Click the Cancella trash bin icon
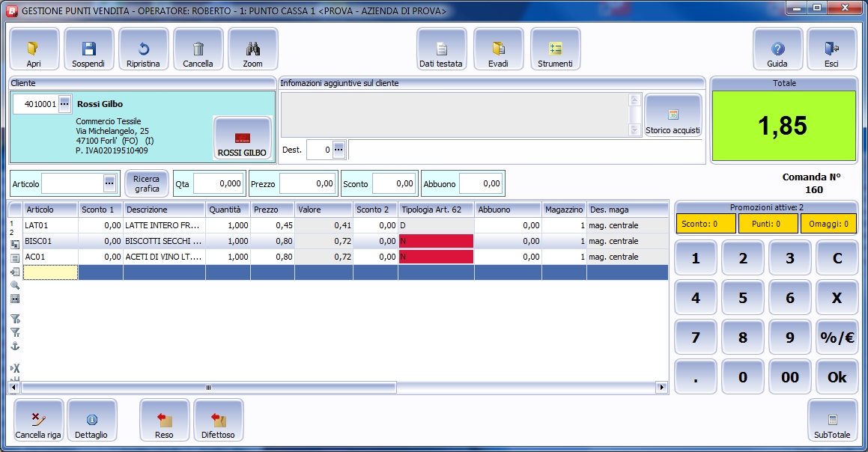The width and height of the screenshot is (868, 452). [198, 49]
